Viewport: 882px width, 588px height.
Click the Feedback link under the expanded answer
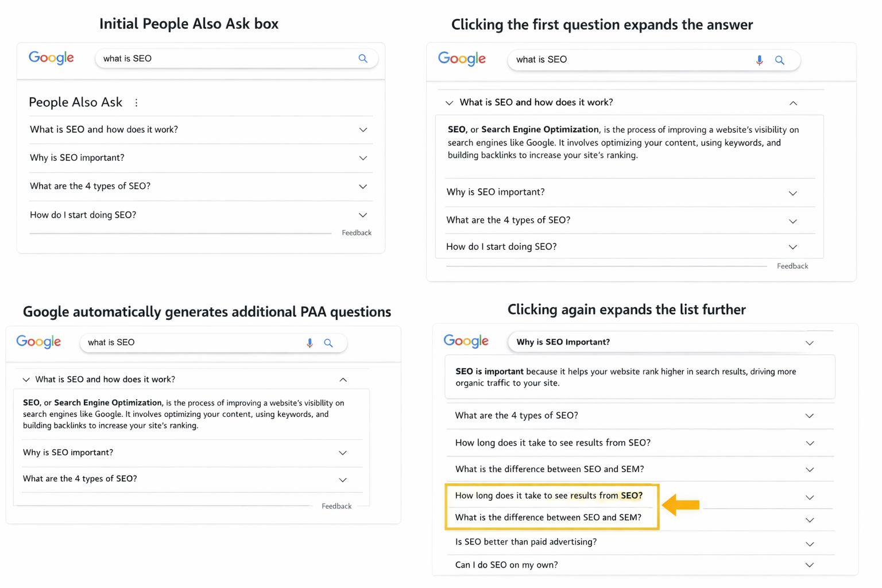[792, 266]
